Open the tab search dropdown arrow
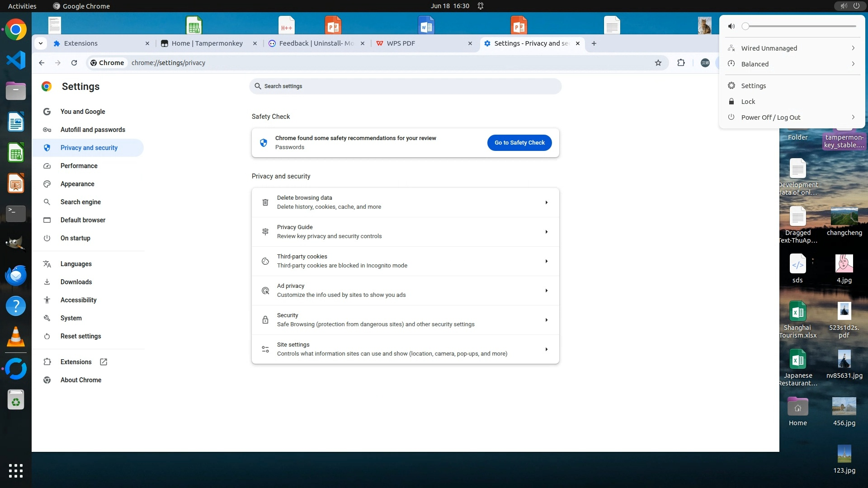 41,43
